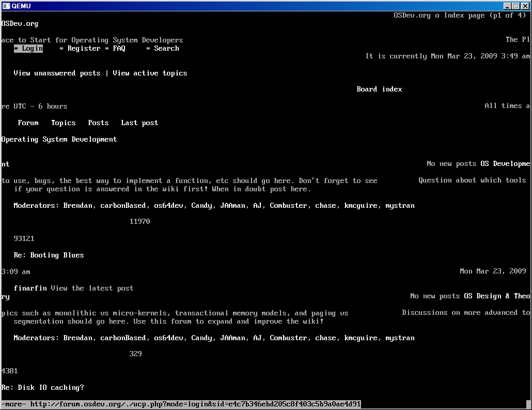This screenshot has width=532, height=410.
Task: Click Brendan in Moderators line above 11970
Action: point(77,205)
